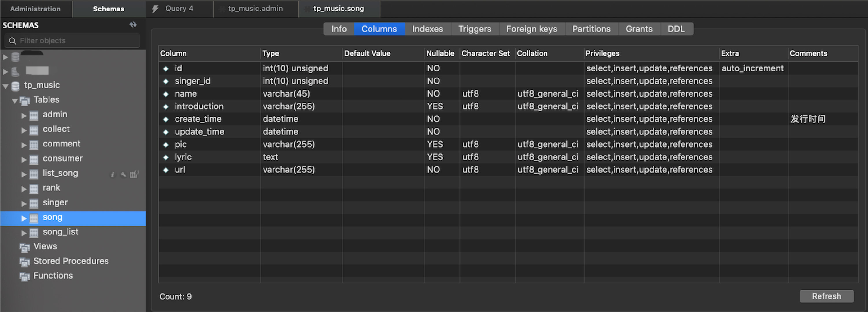Click the tp_music database icon
The image size is (868, 312).
point(16,86)
